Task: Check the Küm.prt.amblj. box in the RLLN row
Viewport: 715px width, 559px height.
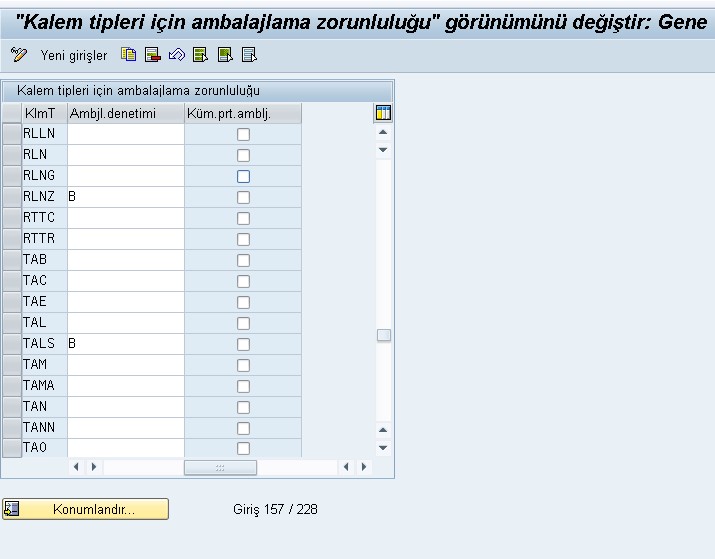Action: tap(243, 134)
